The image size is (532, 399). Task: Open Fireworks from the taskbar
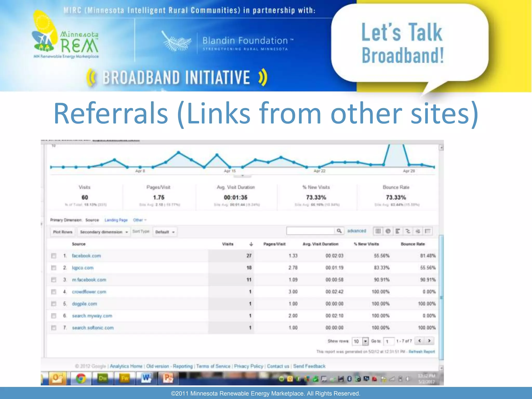124,378
